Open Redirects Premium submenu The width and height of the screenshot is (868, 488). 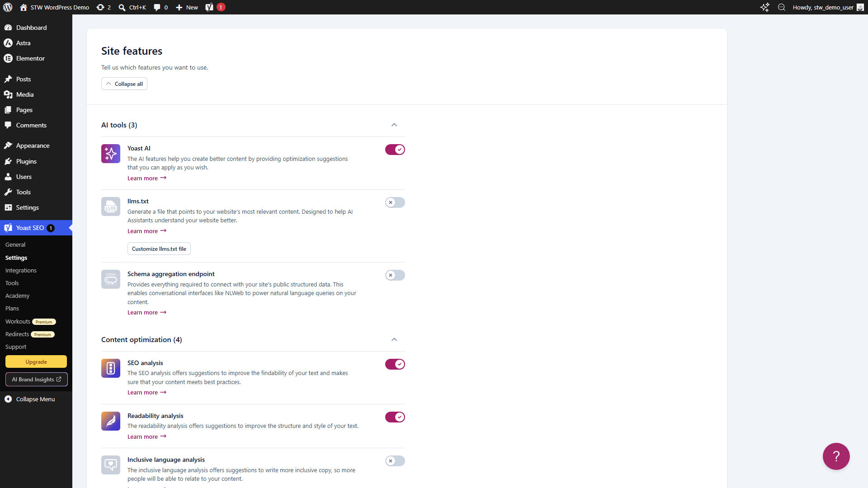(30, 334)
